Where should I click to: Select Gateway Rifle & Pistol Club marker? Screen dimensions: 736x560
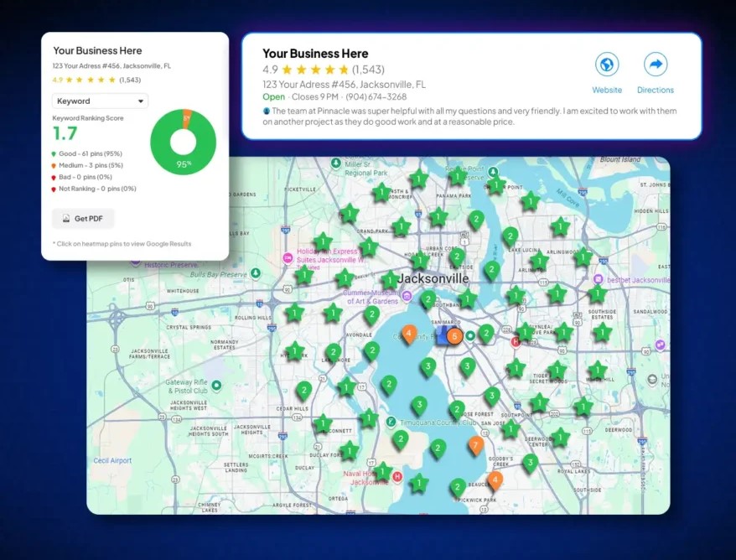(x=216, y=385)
